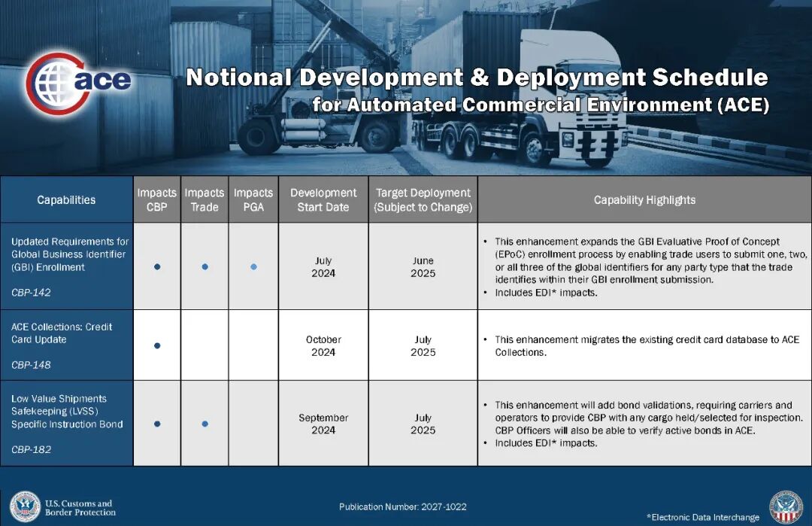Click 'U.S. Customs and Border Protection' footer text
This screenshot has width=812, height=526.
pos(80,508)
